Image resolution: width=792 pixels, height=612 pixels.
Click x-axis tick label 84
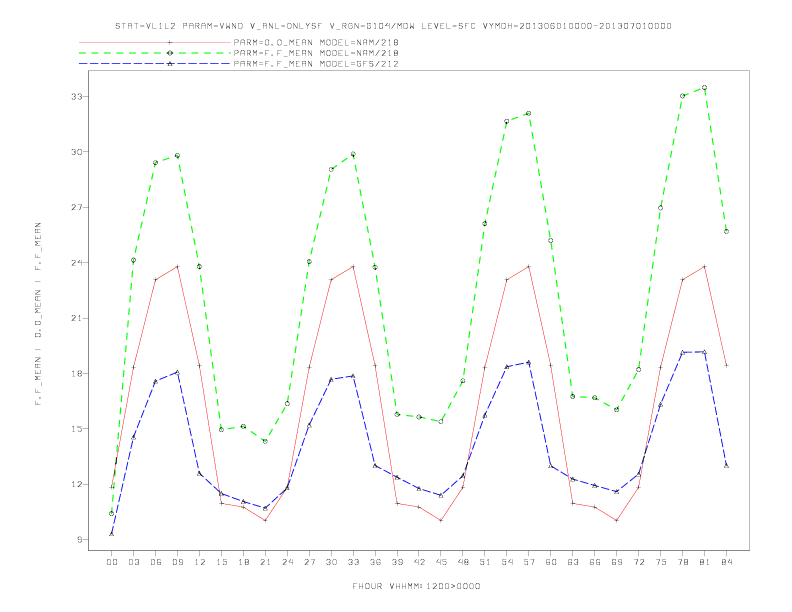tap(726, 562)
